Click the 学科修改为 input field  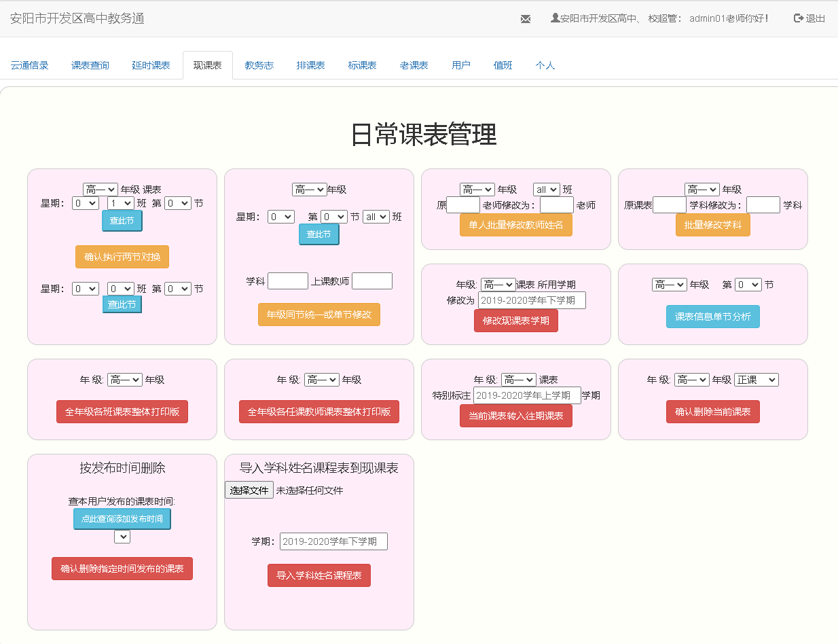pos(763,204)
